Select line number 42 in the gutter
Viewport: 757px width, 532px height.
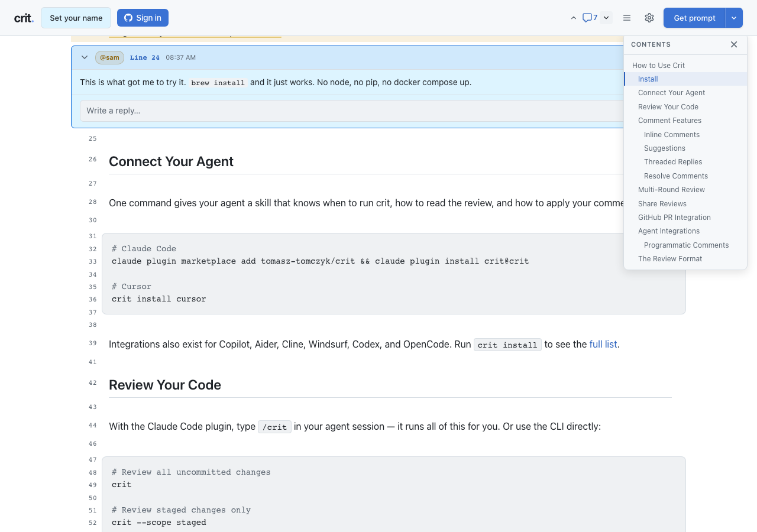tap(93, 383)
